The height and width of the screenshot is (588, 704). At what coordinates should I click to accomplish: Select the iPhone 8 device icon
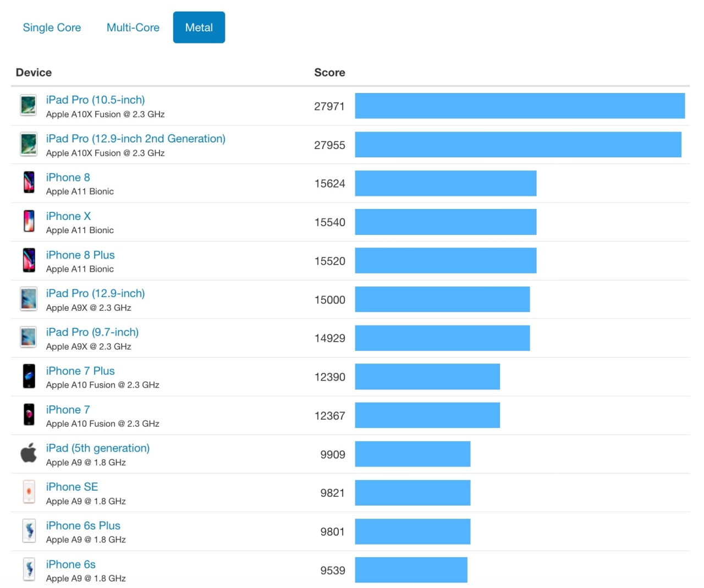[29, 183]
